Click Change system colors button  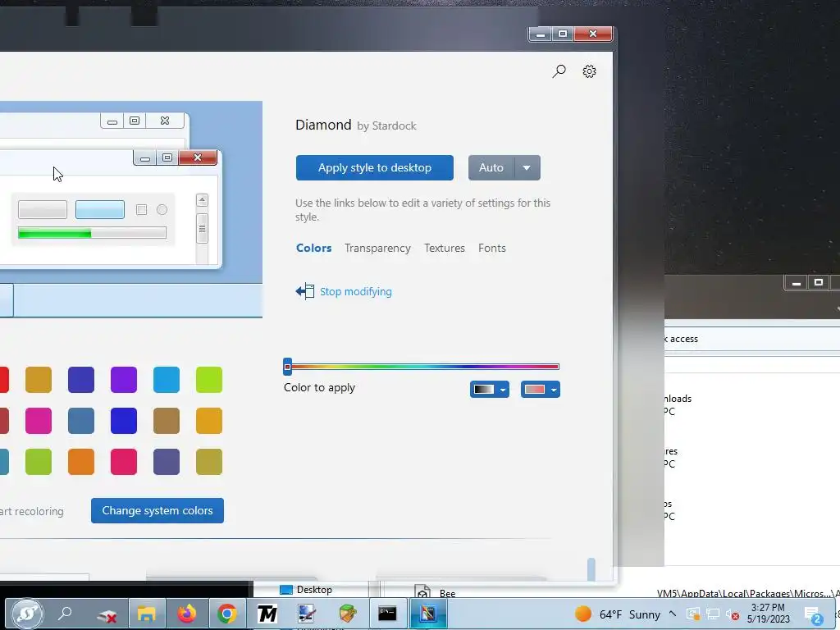click(x=157, y=510)
